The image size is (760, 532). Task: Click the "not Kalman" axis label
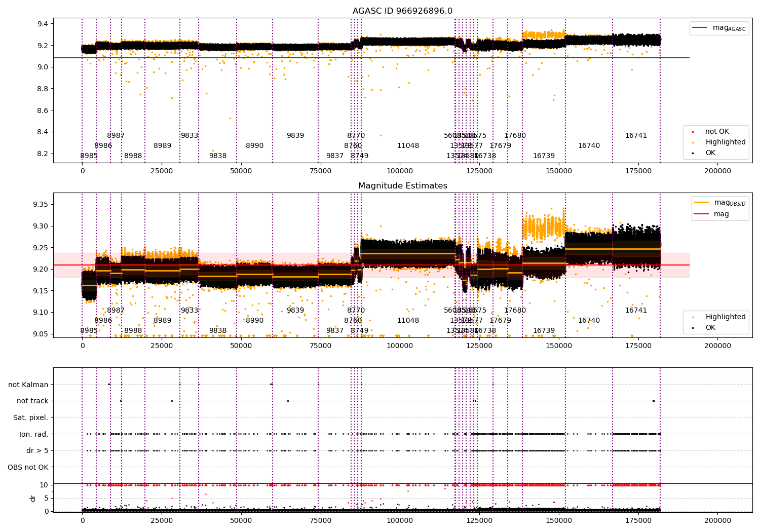pyautogui.click(x=28, y=385)
